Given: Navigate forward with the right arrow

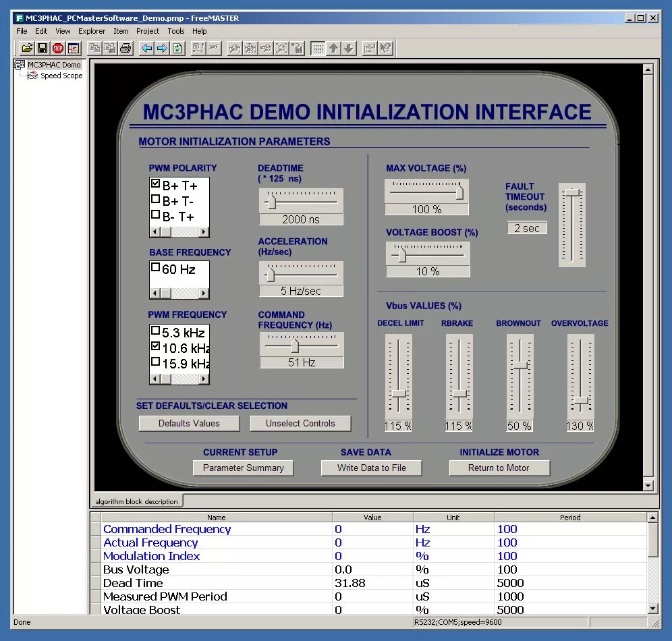Looking at the screenshot, I should (162, 49).
